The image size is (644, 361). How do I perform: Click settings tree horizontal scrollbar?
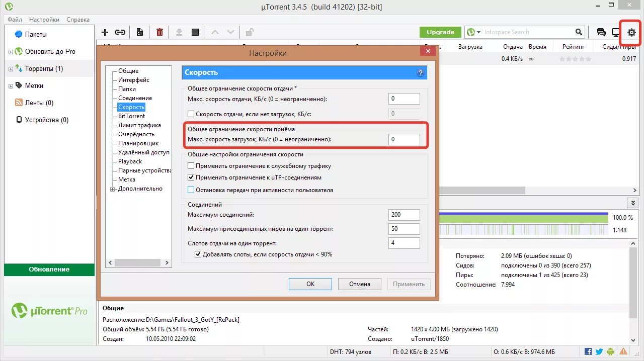pyautogui.click(x=139, y=263)
